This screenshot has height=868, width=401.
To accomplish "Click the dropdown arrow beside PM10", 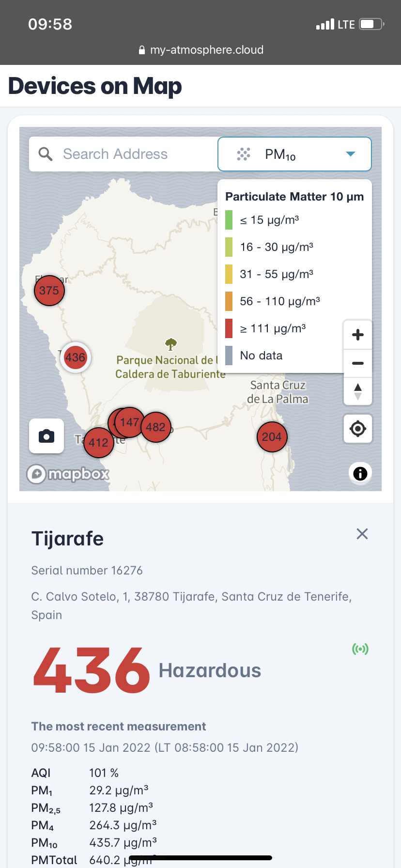I will point(351,154).
